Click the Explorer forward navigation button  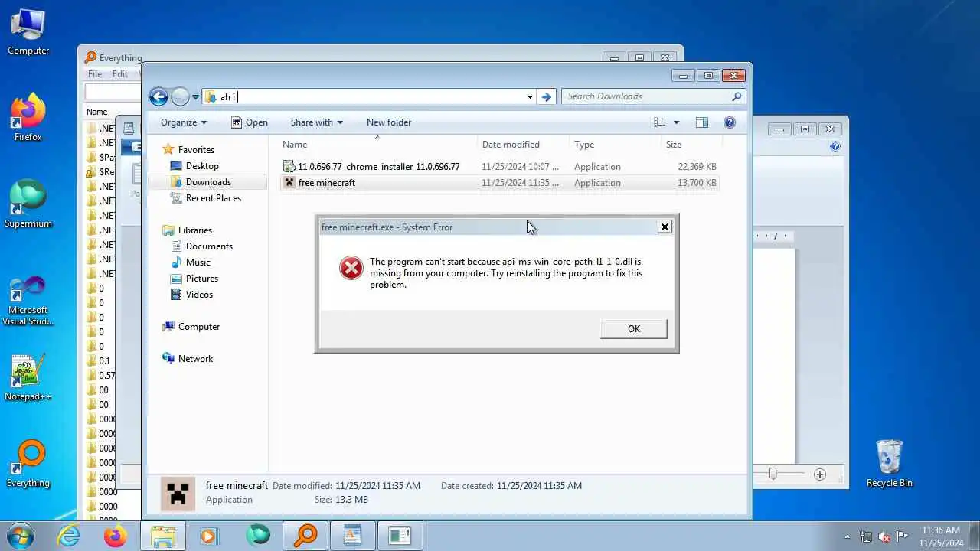pos(180,96)
